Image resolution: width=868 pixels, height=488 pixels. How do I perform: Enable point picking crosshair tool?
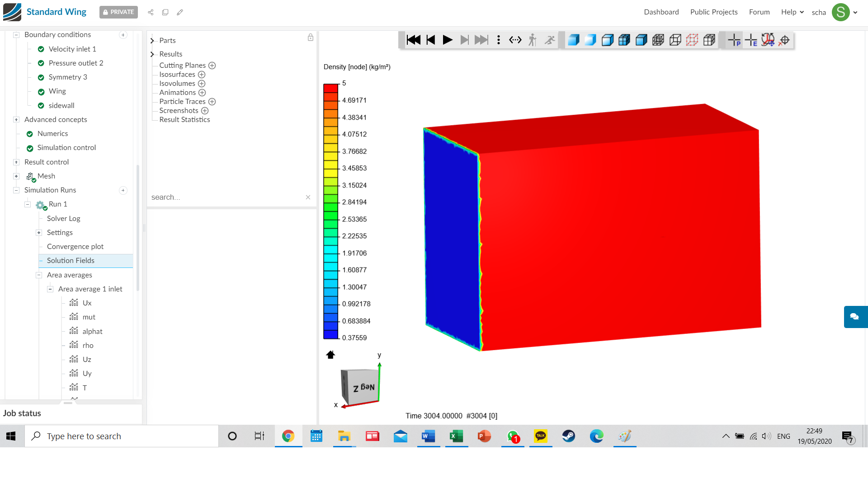[734, 40]
